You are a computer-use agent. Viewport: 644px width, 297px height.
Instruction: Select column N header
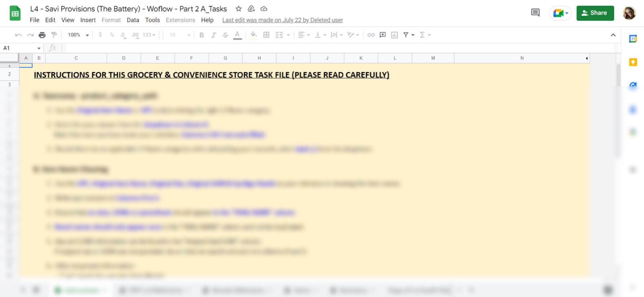point(522,58)
